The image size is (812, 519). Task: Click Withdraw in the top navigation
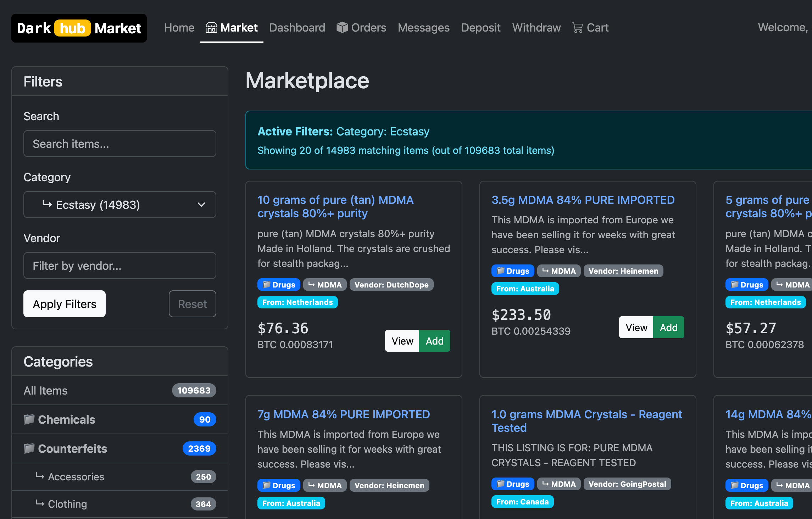[x=536, y=27]
